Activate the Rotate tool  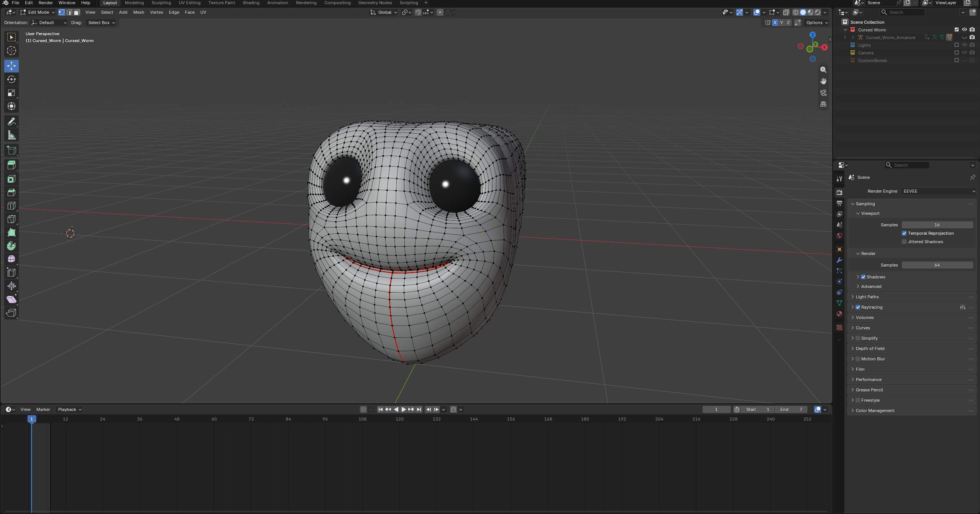(x=11, y=79)
